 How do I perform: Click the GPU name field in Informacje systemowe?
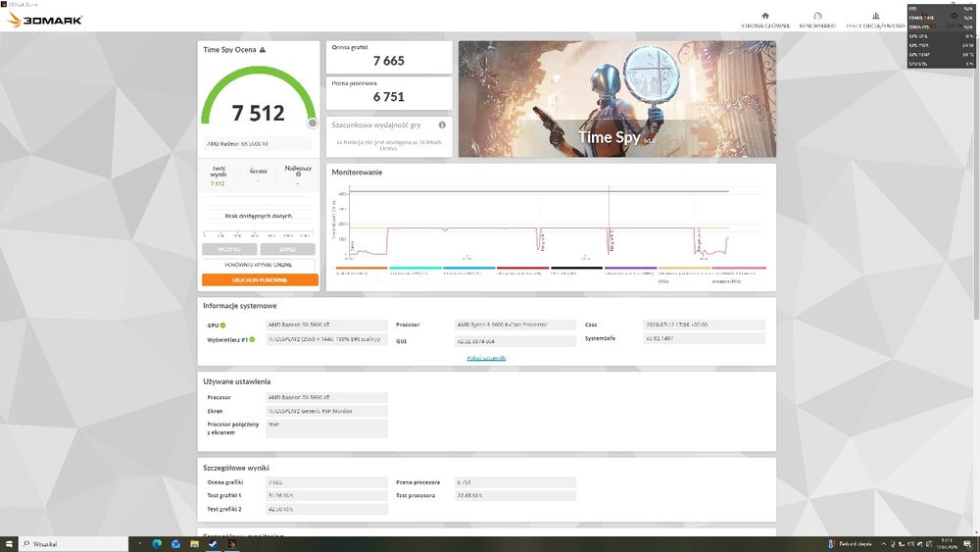tap(326, 326)
